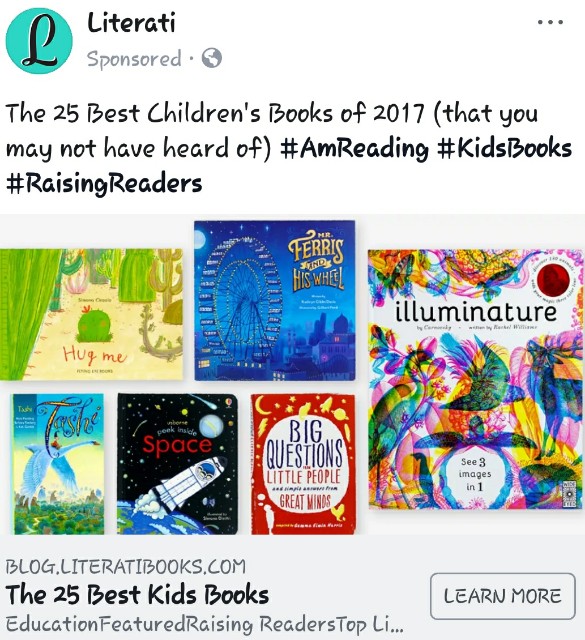This screenshot has height=640, width=585.
Task: Select Mr. Ferris and His Wheel cover
Action: click(275, 300)
